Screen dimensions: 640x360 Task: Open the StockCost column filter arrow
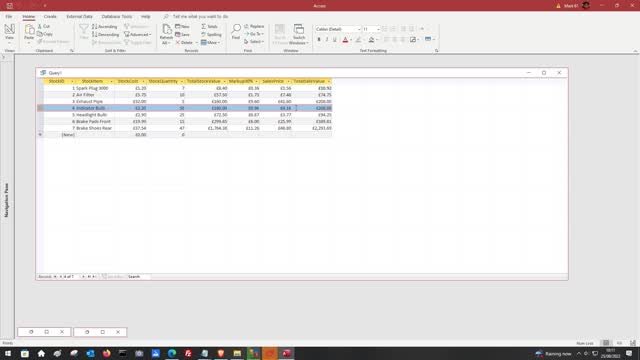point(143,81)
